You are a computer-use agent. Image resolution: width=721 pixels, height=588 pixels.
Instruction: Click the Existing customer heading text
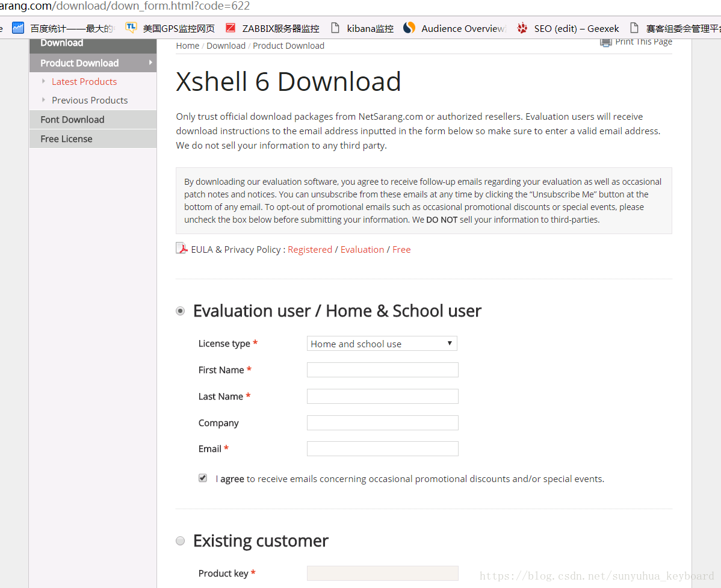(261, 541)
